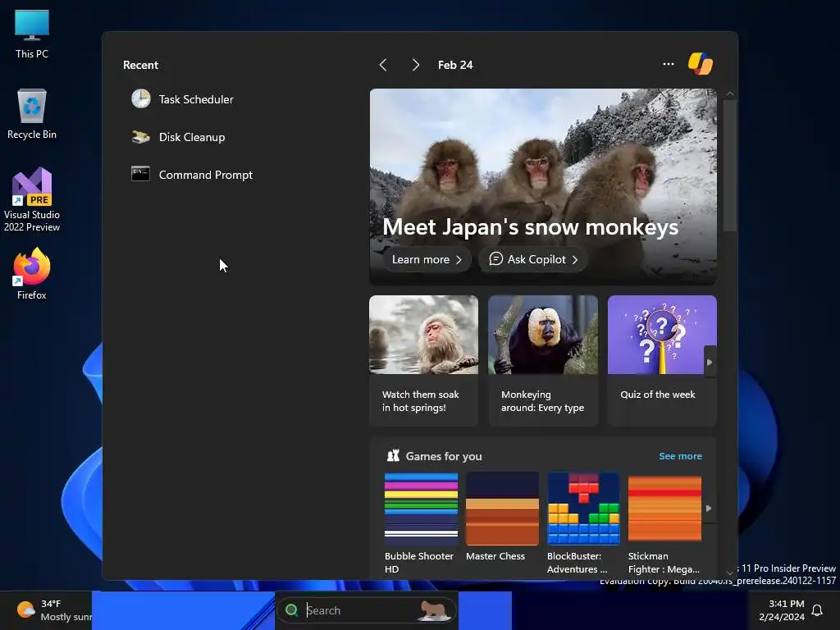Click See more games link
840x630 pixels.
(x=680, y=456)
